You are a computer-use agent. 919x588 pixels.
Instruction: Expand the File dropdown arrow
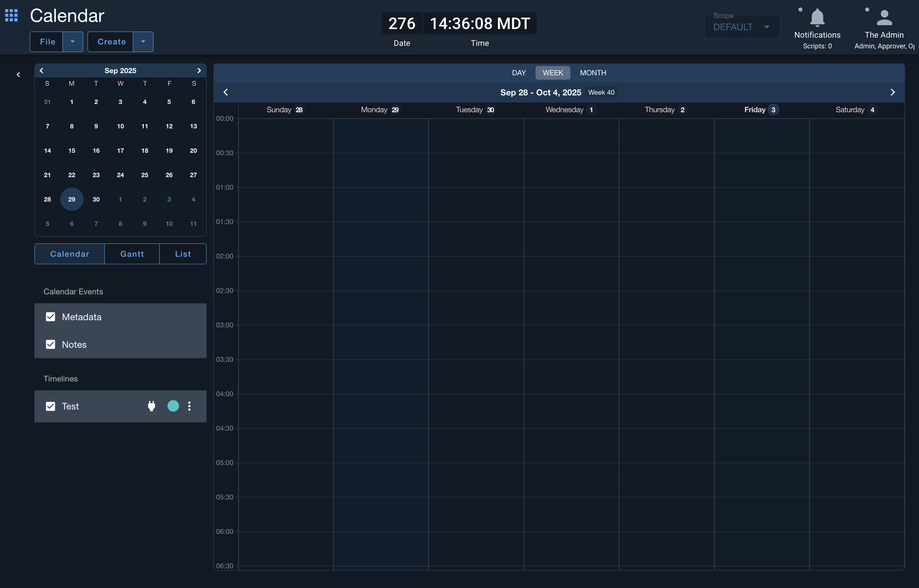(x=72, y=42)
